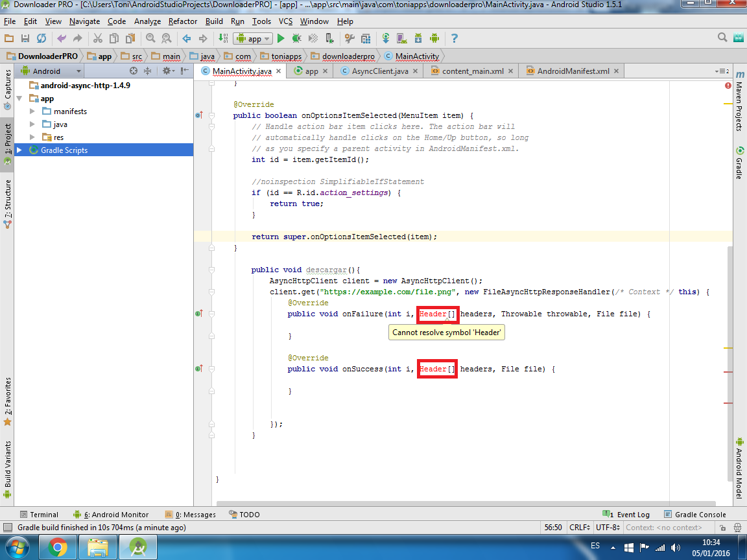The width and height of the screenshot is (747, 560).
Task: Open the TODO tool window
Action: tap(244, 514)
